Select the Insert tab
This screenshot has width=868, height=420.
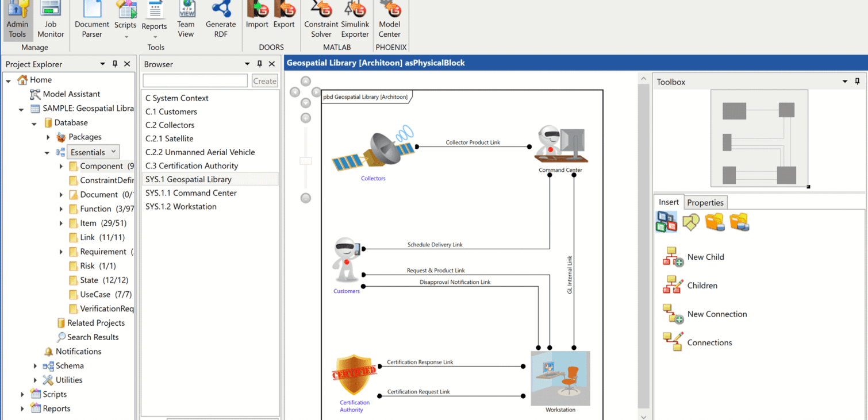click(669, 202)
